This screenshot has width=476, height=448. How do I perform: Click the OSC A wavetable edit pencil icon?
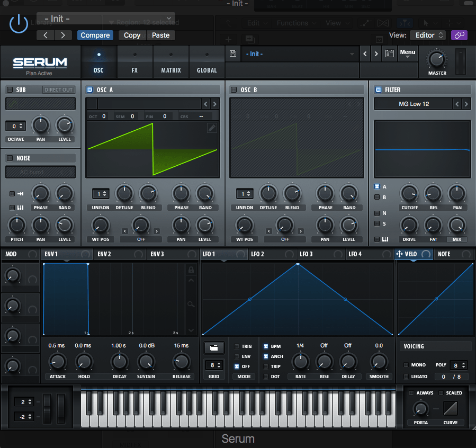coord(212,128)
